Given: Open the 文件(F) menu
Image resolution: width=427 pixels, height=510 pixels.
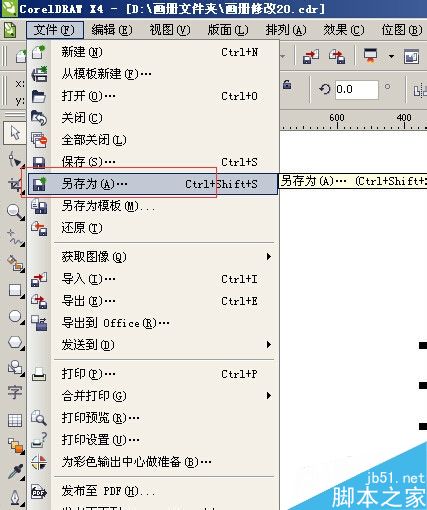Looking at the screenshot, I should (x=55, y=30).
